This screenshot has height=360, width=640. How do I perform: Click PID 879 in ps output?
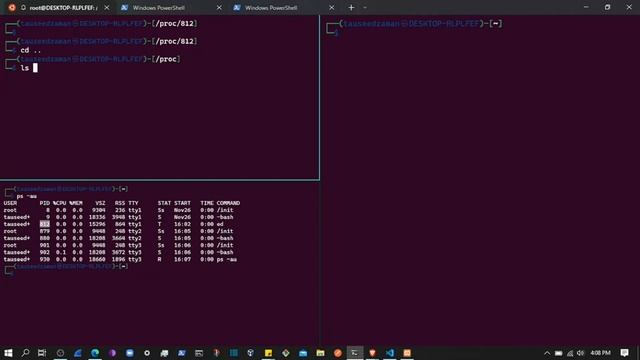(x=44, y=231)
